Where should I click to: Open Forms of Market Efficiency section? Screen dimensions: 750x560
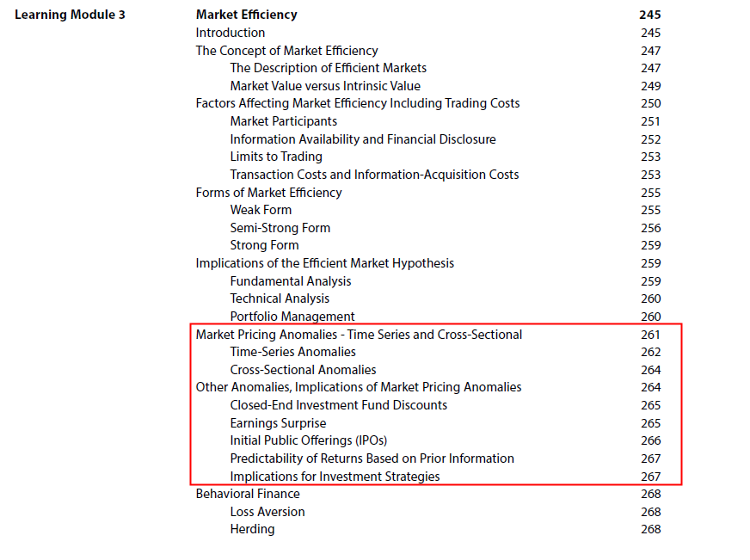coord(268,193)
